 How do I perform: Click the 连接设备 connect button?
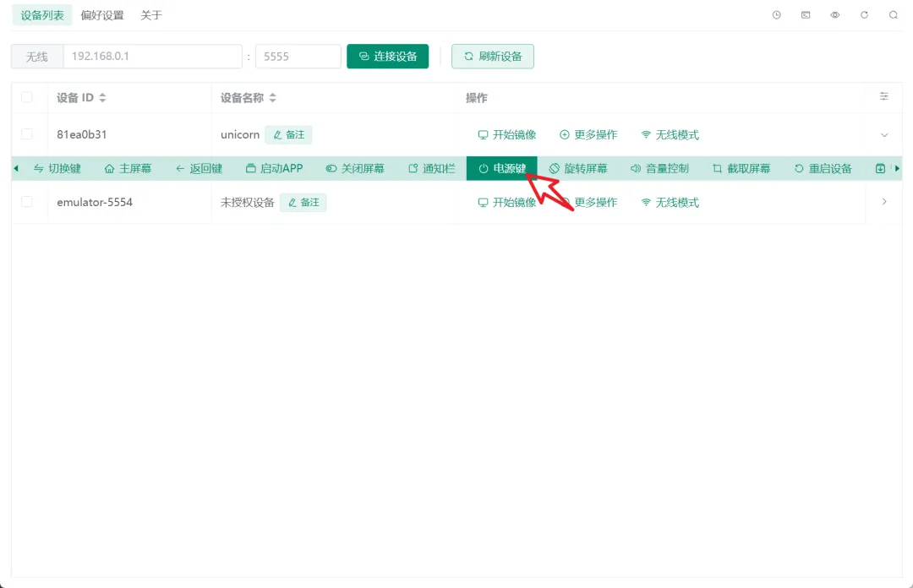(x=387, y=56)
